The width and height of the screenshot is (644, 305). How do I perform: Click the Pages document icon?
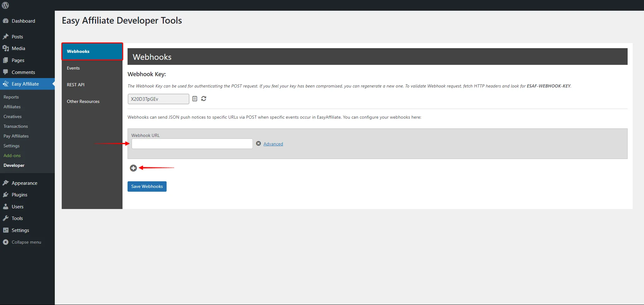click(6, 60)
